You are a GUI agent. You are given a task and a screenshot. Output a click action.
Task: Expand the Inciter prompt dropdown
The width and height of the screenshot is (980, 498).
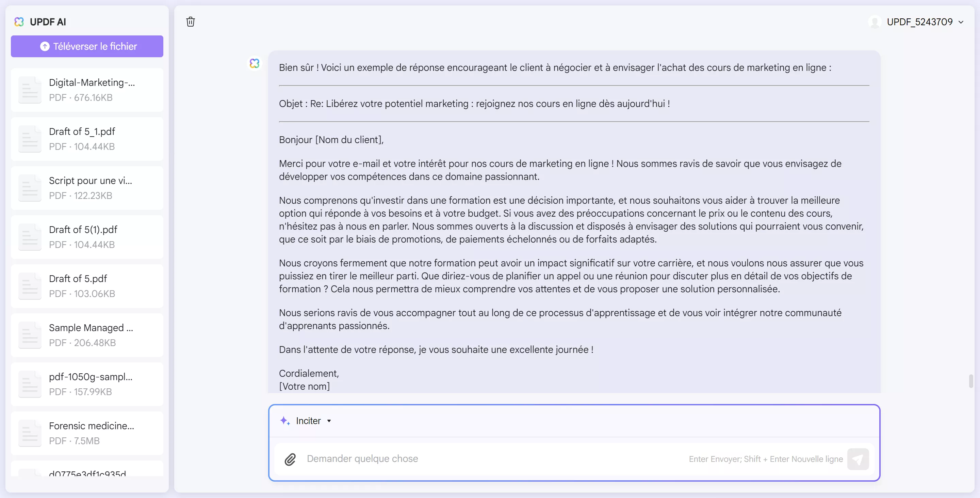(x=329, y=421)
